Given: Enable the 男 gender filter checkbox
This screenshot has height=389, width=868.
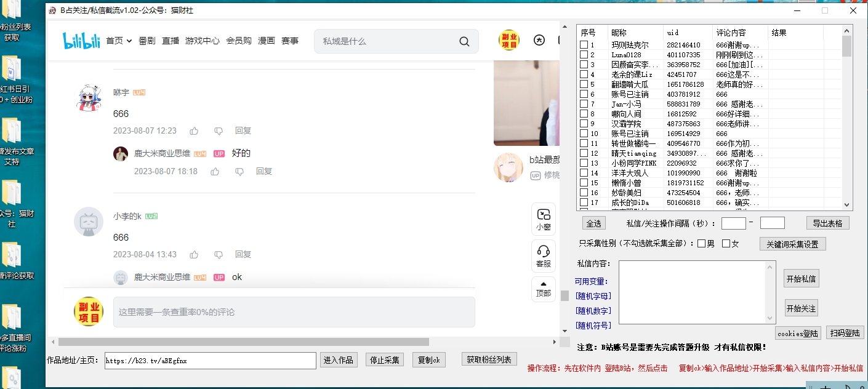Looking at the screenshot, I should pos(701,244).
